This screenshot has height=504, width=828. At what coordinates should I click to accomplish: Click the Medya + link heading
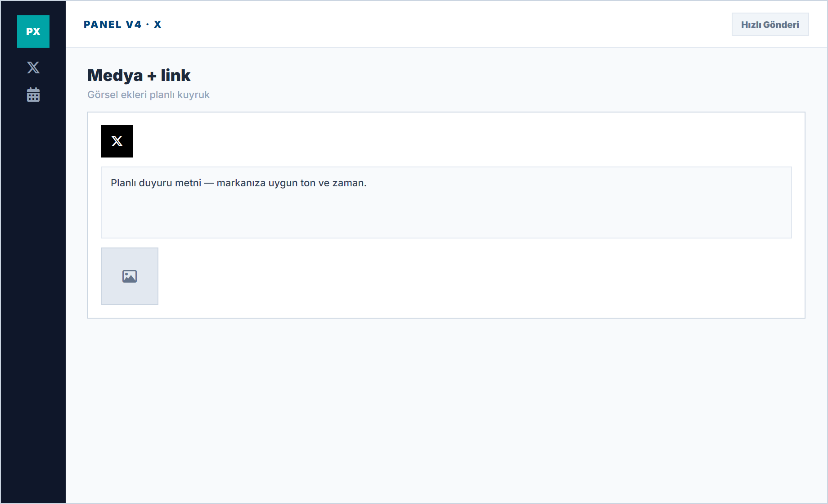click(139, 75)
